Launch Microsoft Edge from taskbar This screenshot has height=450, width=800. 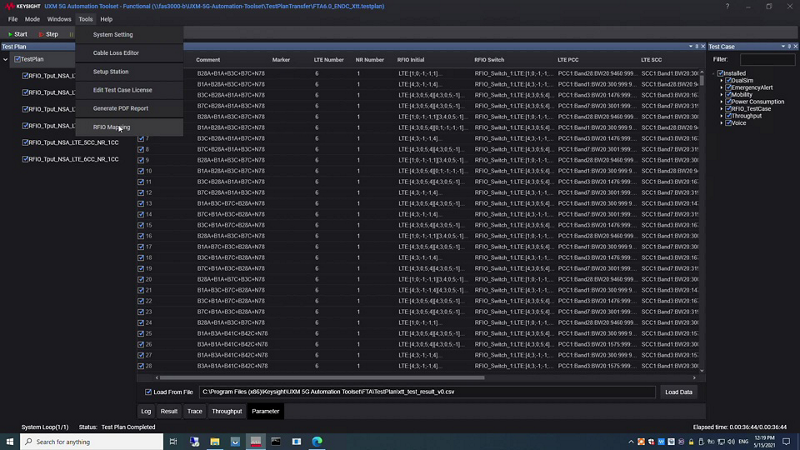(317, 441)
